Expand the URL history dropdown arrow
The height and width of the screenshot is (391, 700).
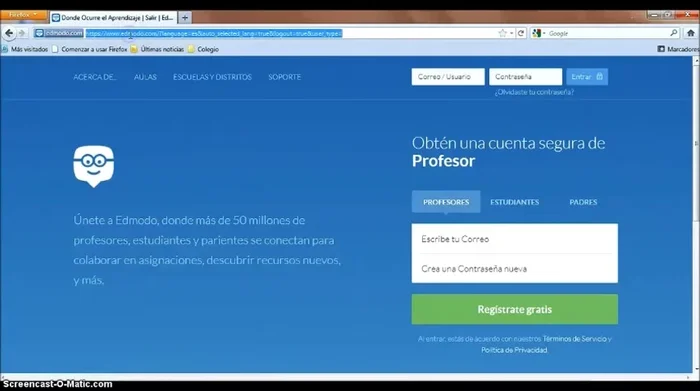pyautogui.click(x=512, y=33)
